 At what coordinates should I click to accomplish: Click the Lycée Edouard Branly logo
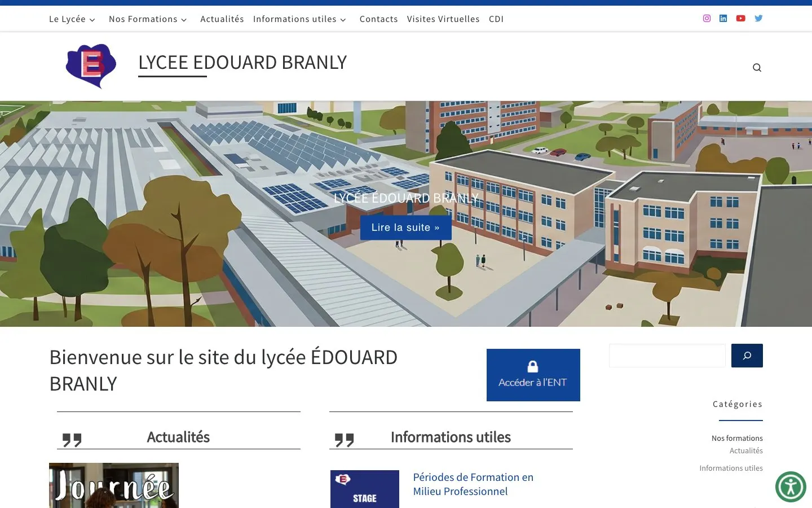pos(91,66)
